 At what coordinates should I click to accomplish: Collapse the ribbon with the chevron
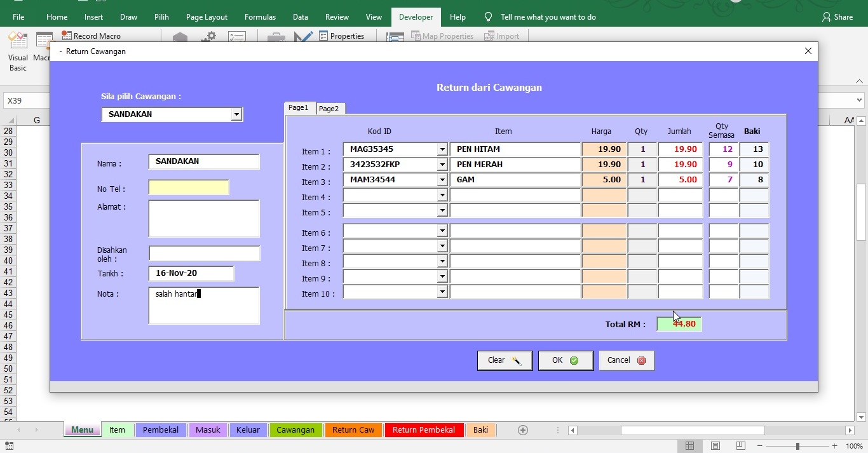pos(860,81)
